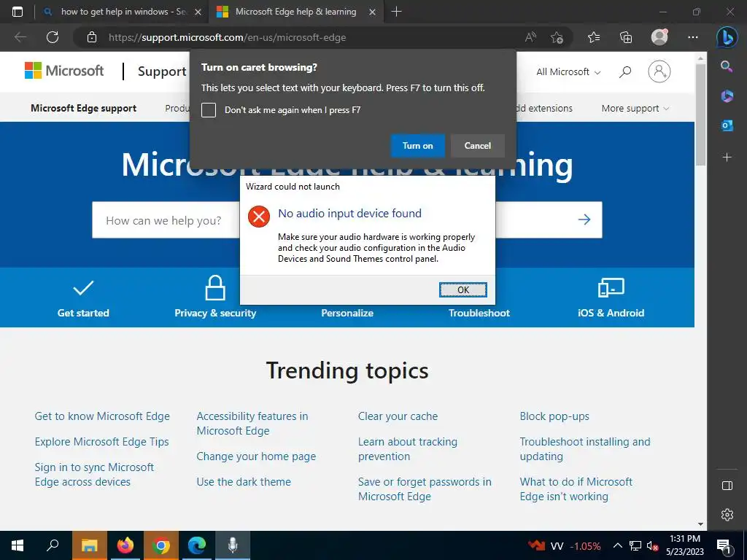Open sidebar settings gear icon

(x=727, y=515)
